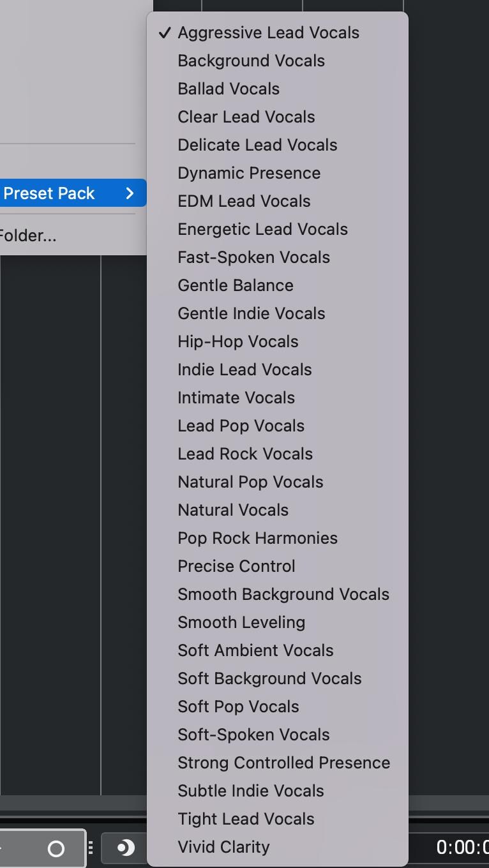This screenshot has width=489, height=868.
Task: Click the vertical dots handle in the bottom bar
Action: click(91, 848)
